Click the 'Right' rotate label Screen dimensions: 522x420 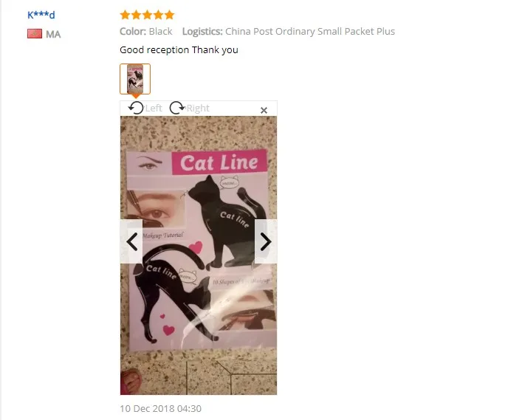(x=198, y=109)
